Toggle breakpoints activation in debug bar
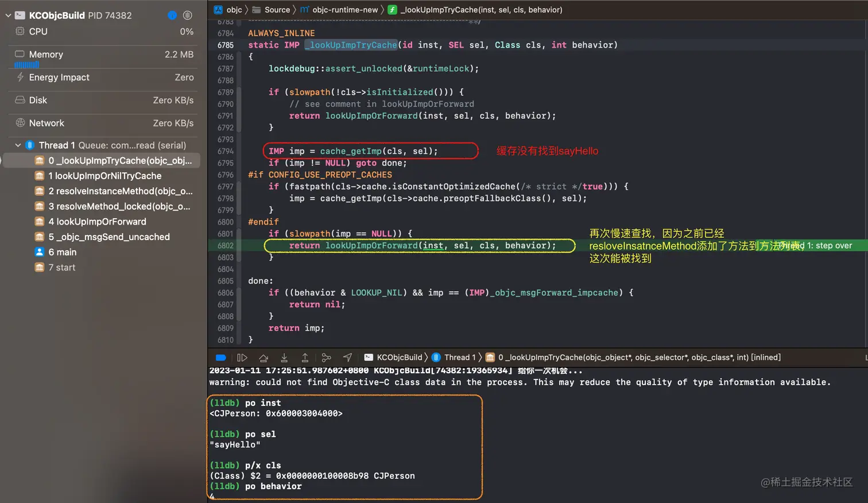Screen dimensions: 868x503 [x=221, y=357]
